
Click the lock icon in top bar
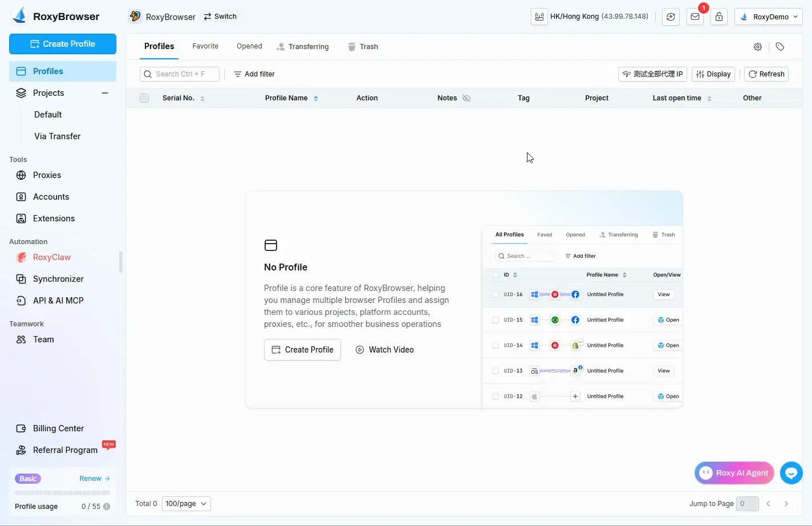point(719,17)
